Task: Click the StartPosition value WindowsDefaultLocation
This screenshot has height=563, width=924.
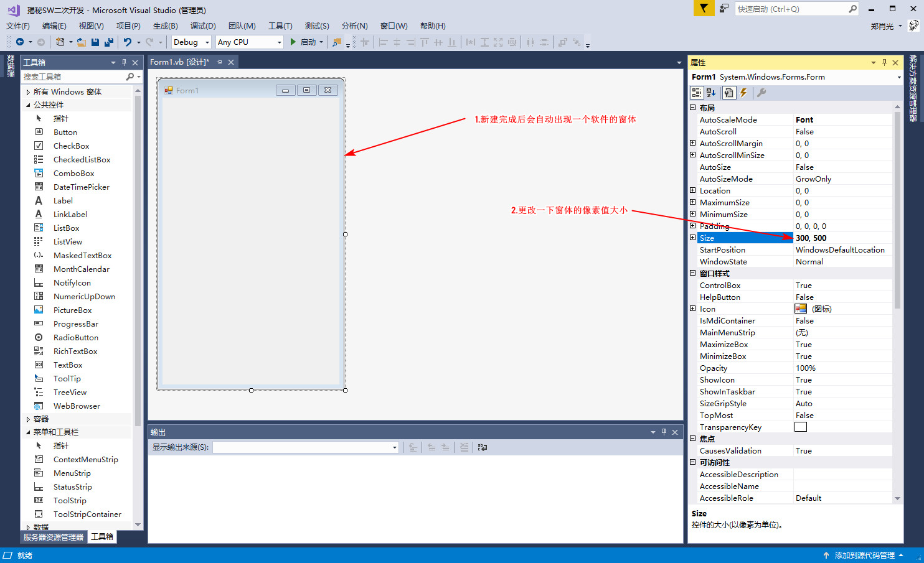Action: point(840,249)
